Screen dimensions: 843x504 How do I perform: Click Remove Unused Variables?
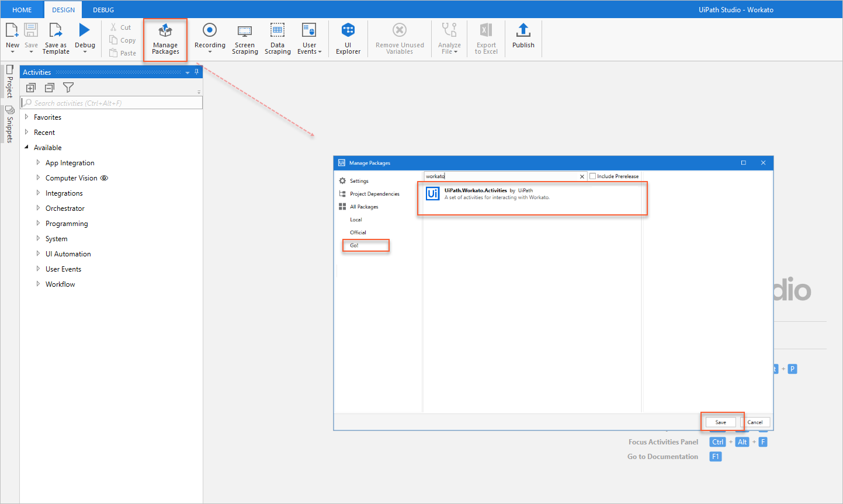[x=400, y=39]
